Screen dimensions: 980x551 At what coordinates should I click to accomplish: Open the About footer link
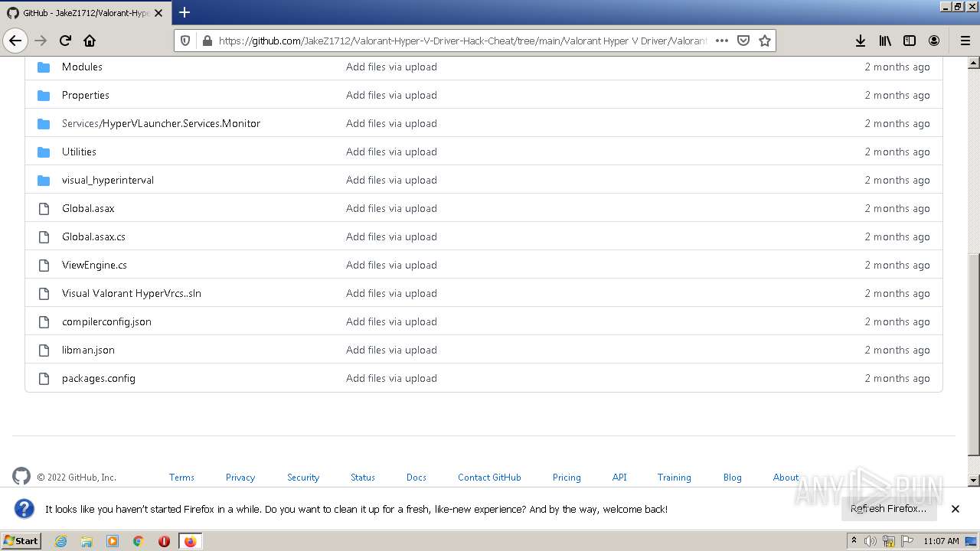tap(786, 477)
